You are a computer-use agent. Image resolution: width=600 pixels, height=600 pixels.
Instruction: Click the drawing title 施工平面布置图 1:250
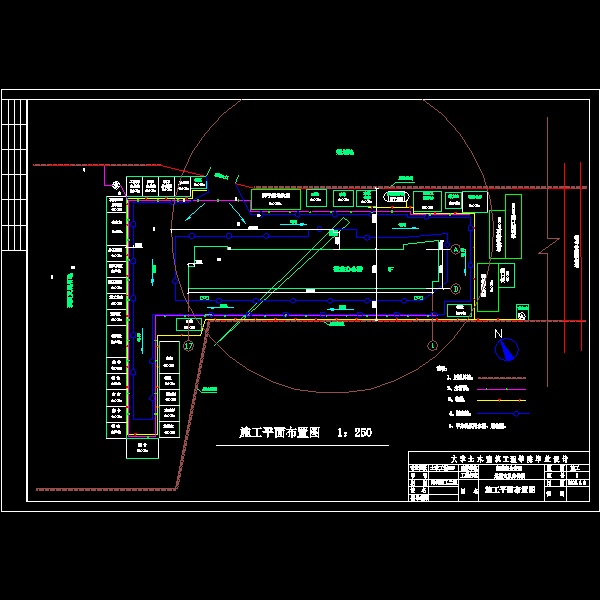click(305, 432)
